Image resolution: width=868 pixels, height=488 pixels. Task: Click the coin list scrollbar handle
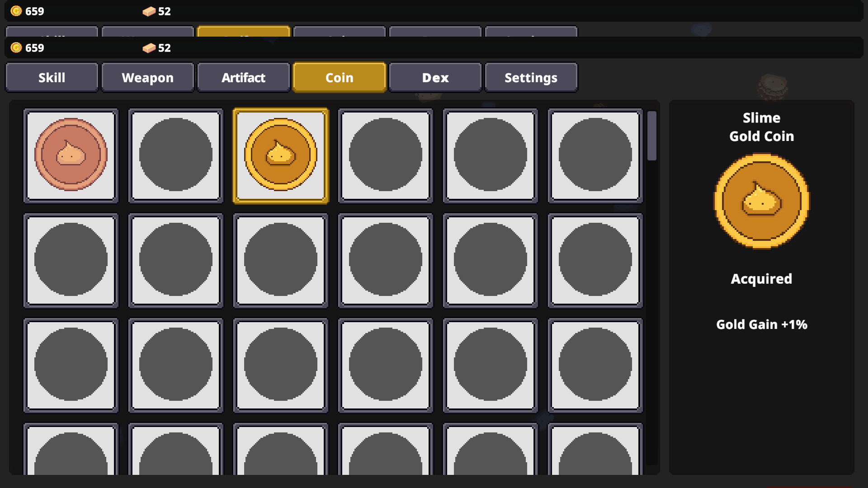[651, 136]
